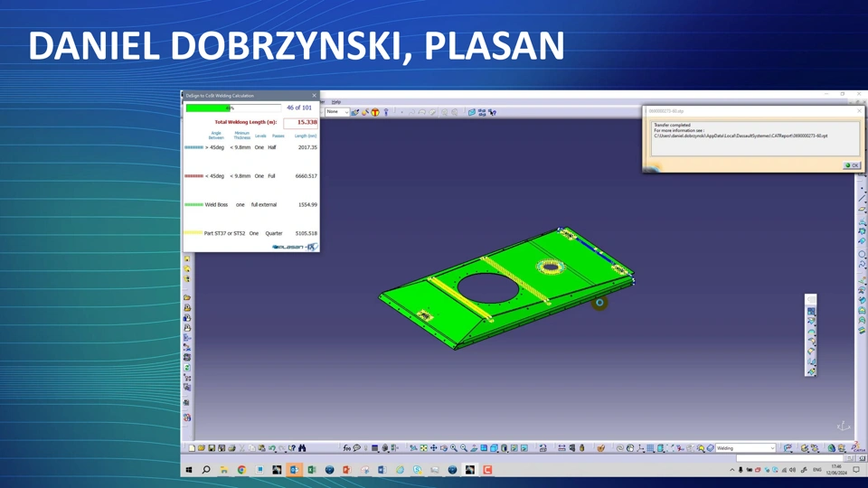868x488 pixels.
Task: Click the small flanged boss on the 3D plate
Action: pos(551,267)
